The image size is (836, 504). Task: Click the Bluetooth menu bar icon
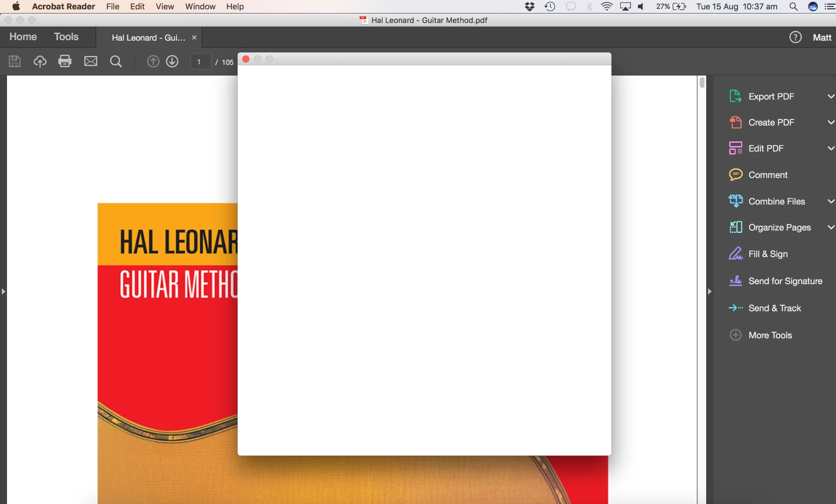click(x=589, y=7)
